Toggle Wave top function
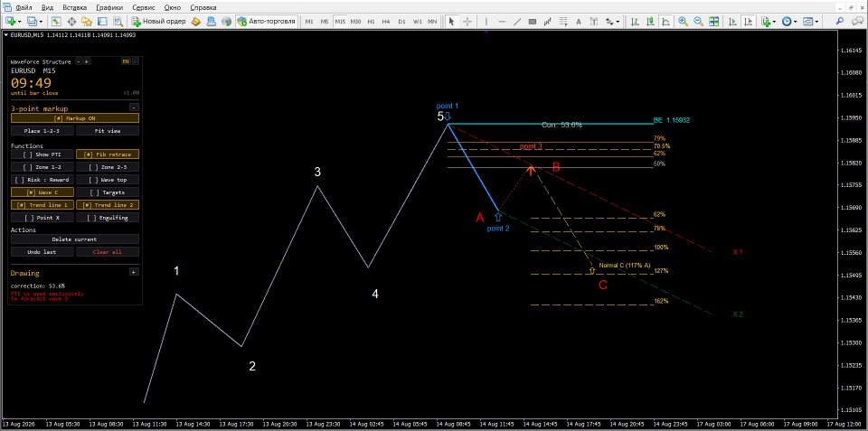The height and width of the screenshot is (431, 868). pos(108,180)
